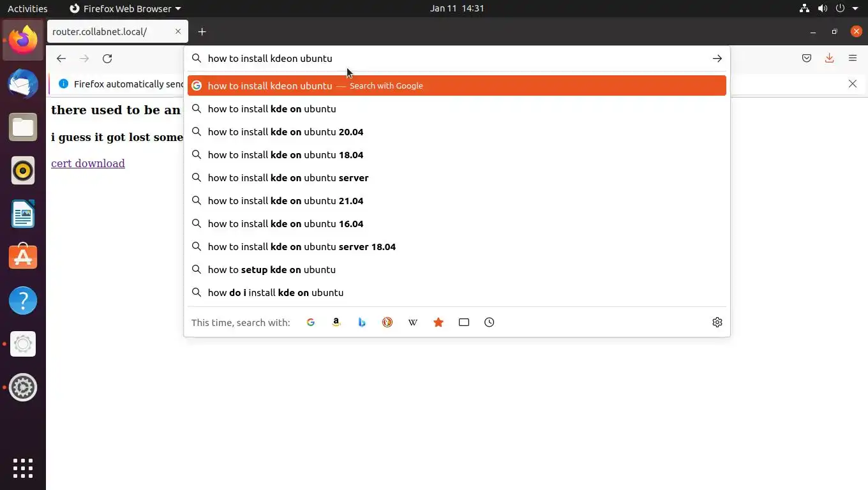Open Settings gear app in the dock
This screenshot has height=490, width=868.
pos(23,387)
